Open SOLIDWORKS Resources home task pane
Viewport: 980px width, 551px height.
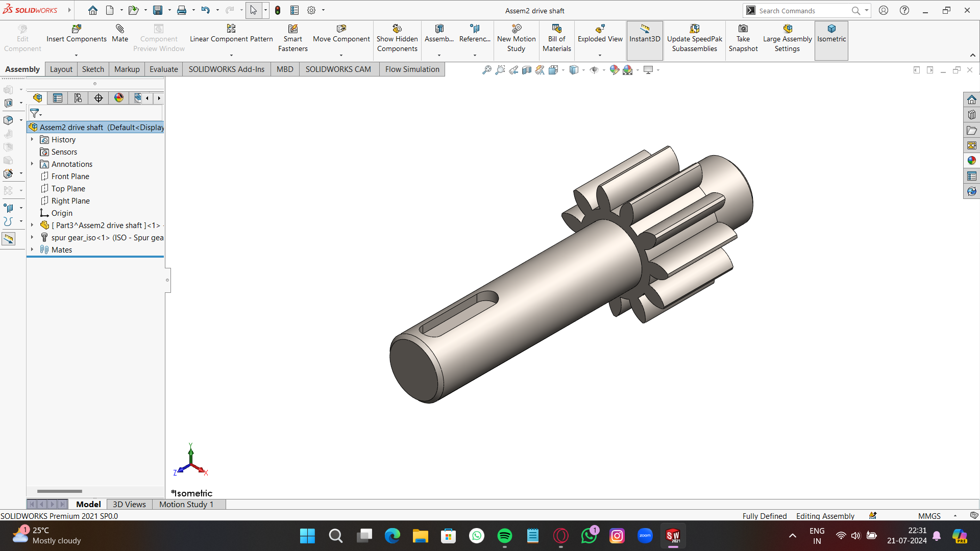tap(971, 99)
